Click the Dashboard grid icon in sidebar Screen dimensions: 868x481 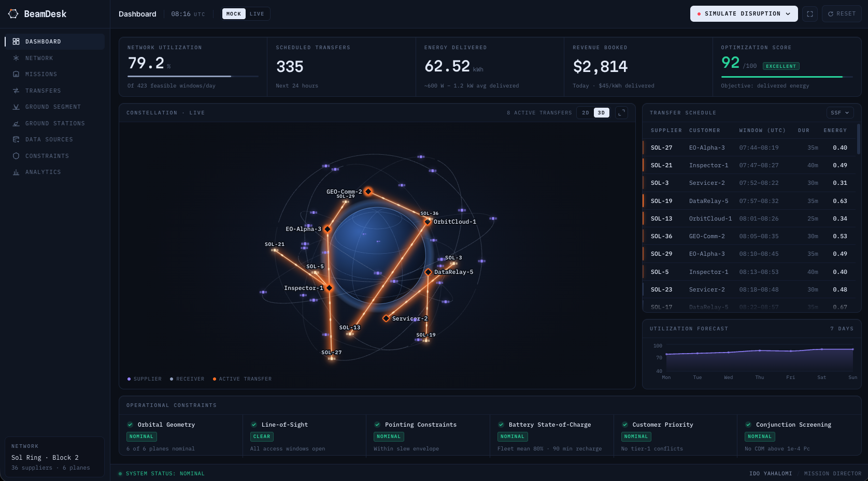click(16, 41)
